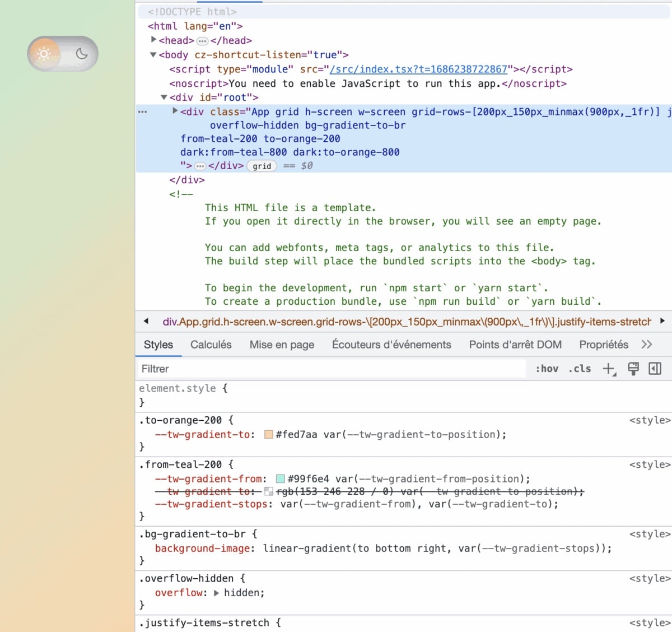Expand the div class App node

[175, 111]
